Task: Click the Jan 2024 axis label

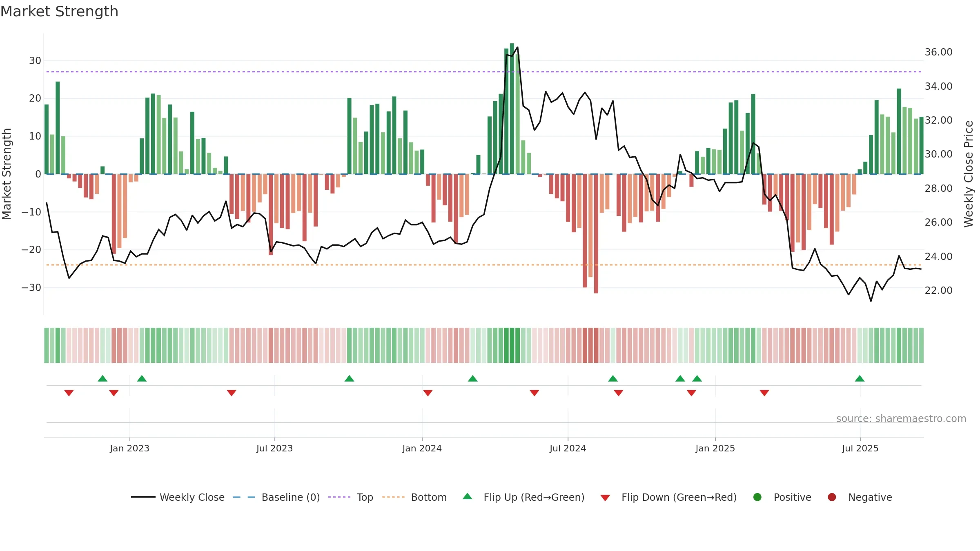Action: point(422,448)
